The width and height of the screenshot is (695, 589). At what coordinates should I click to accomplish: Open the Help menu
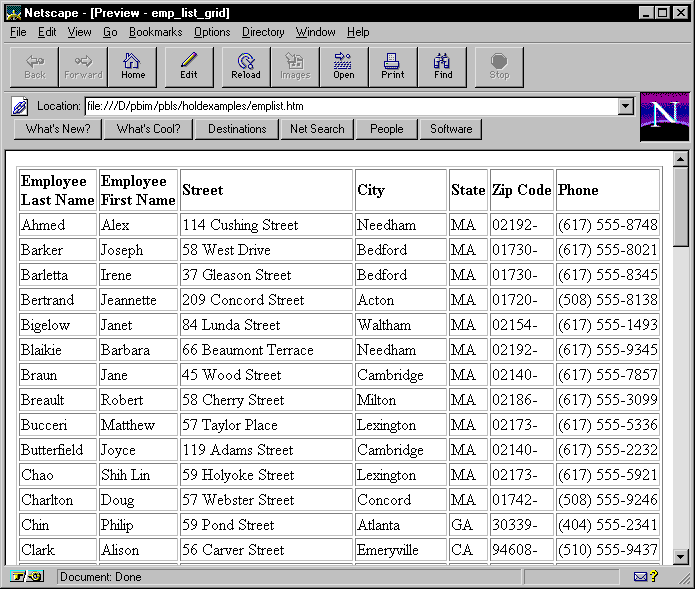358,32
